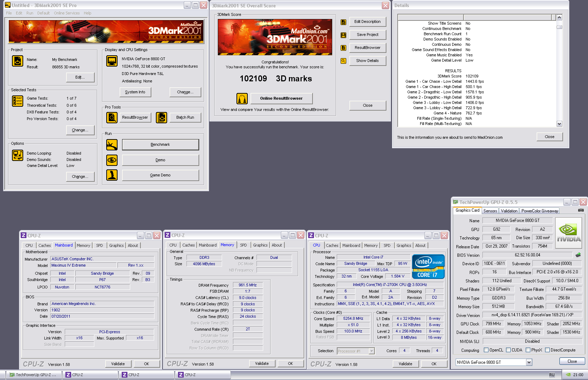Screen dimensions: 588x380
Task: Click the NVIDIA tray icon in system tray
Action: (568, 375)
